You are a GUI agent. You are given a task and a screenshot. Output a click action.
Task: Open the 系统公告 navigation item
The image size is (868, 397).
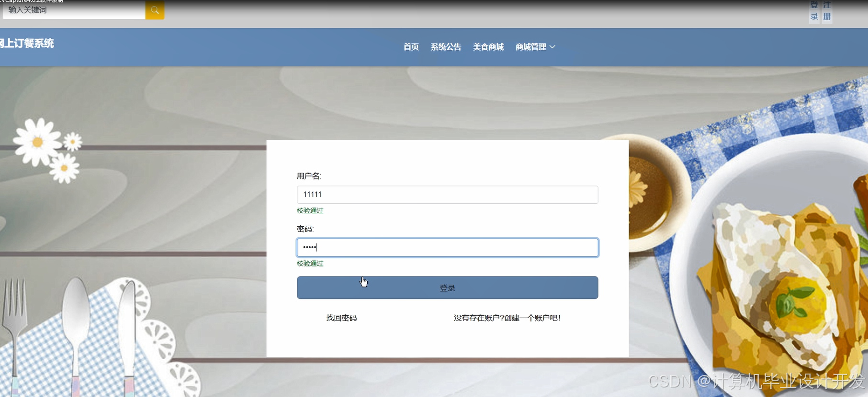point(446,47)
